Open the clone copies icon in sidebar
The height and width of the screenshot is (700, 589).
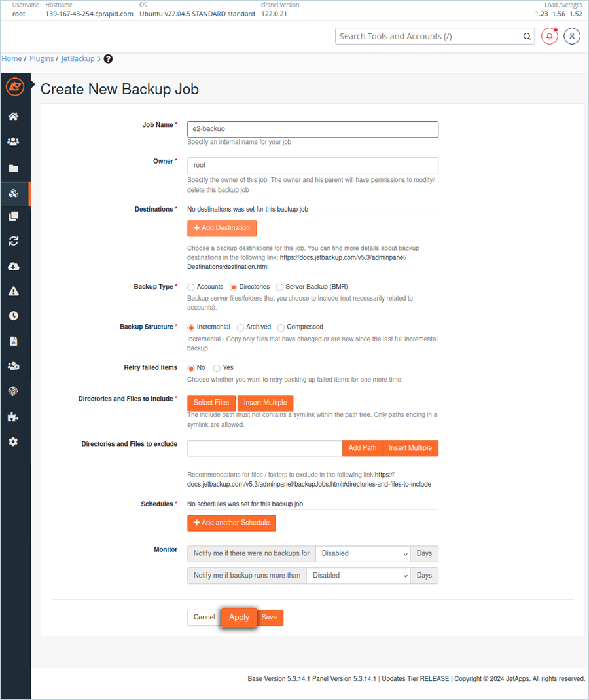point(13,217)
